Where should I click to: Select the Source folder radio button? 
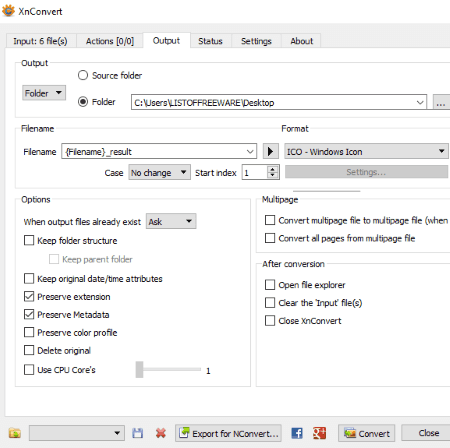pos(83,75)
